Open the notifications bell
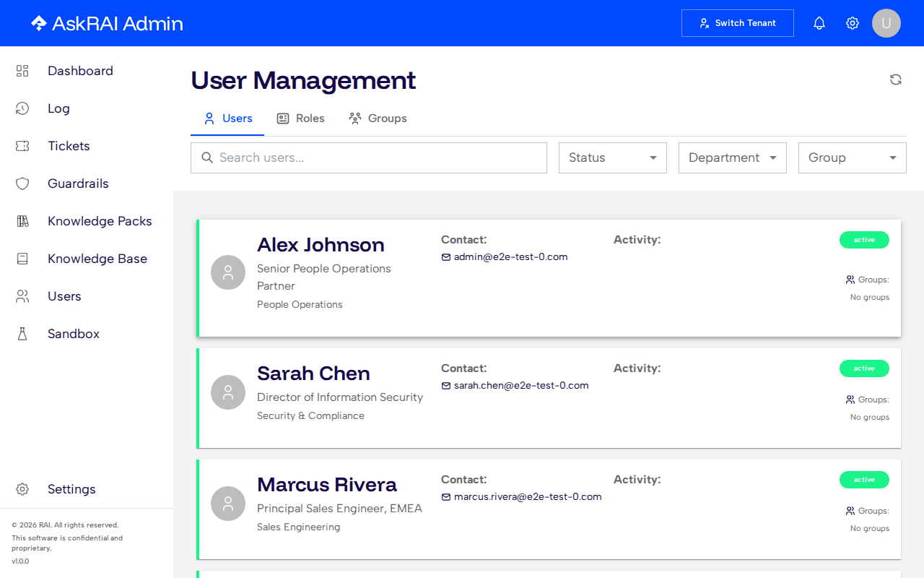The image size is (924, 578). [819, 23]
